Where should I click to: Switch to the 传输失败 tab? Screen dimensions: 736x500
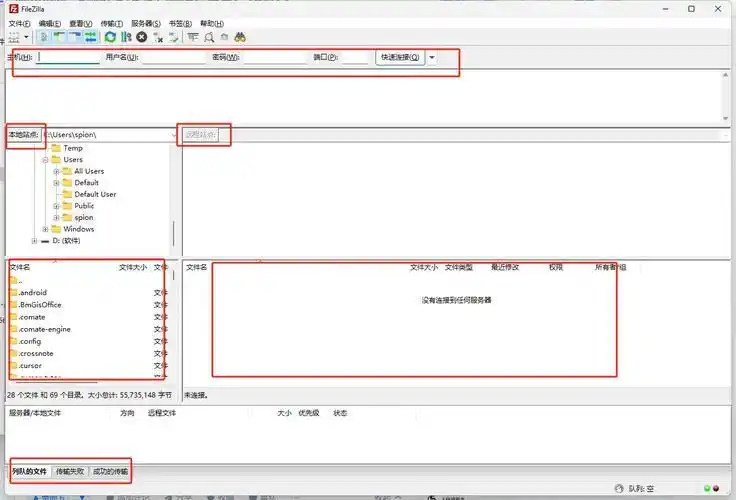[70, 471]
